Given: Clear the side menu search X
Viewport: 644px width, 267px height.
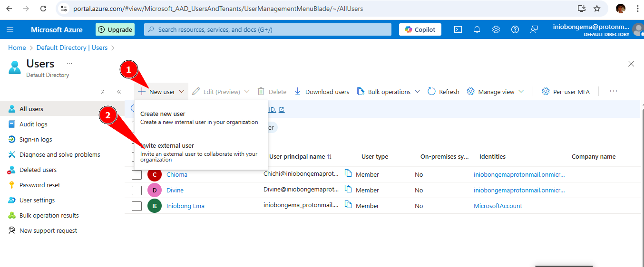Looking at the screenshot, I should 103,92.
